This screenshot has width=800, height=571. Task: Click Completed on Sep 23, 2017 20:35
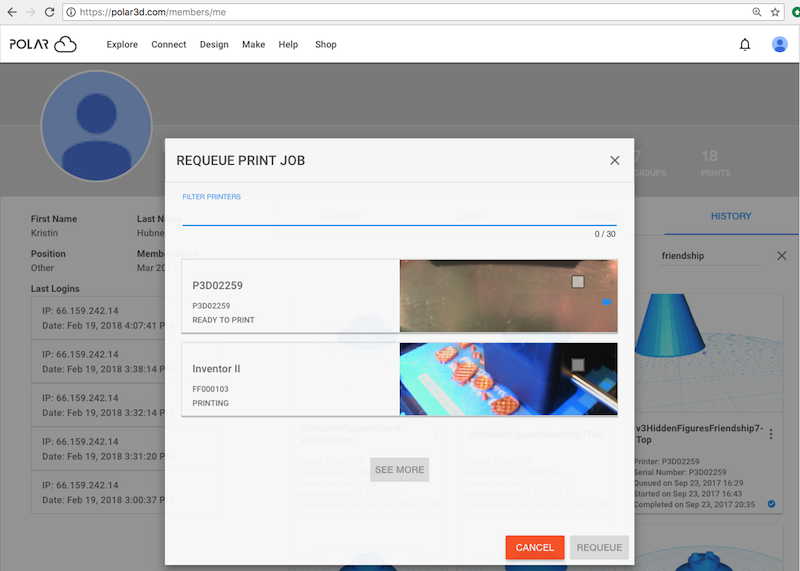(x=695, y=504)
